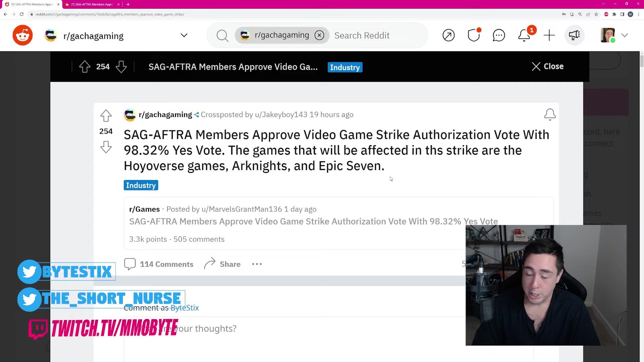Open the extensions puzzle icon
The image size is (644, 362).
tap(614, 14)
